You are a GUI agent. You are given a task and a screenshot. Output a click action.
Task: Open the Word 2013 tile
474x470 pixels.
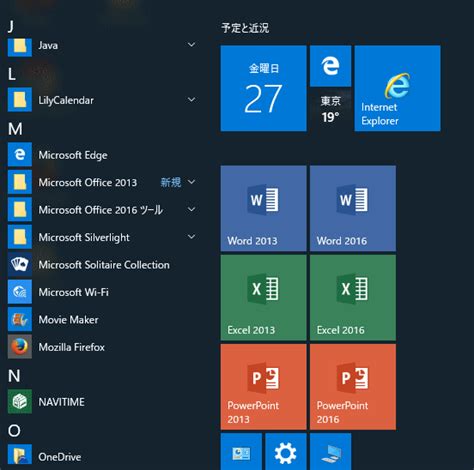263,208
